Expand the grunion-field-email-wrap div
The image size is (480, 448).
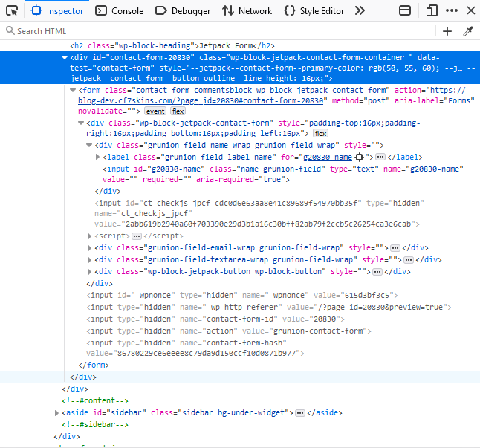[91, 247]
